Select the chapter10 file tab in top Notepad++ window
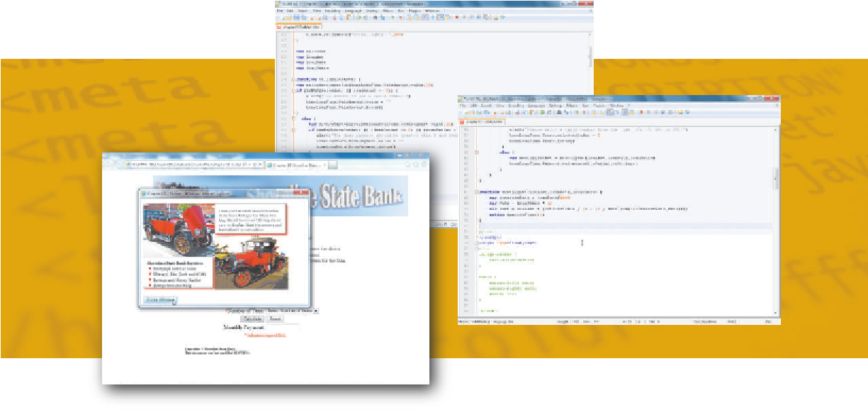The image size is (868, 410). [299, 27]
